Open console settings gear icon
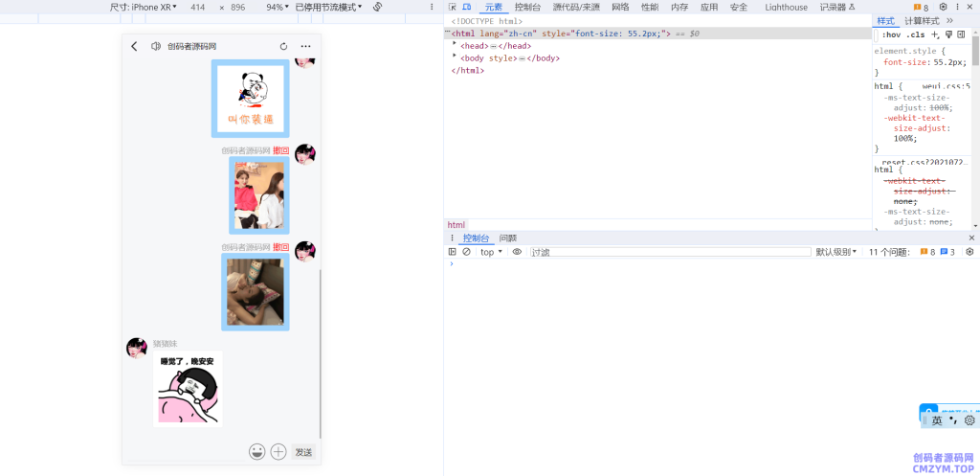980x476 pixels. click(969, 252)
